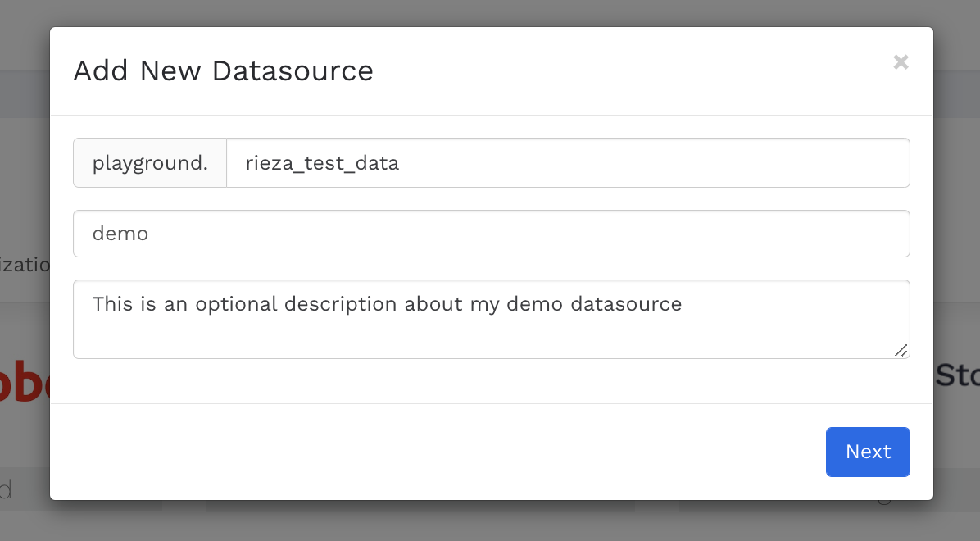980x541 pixels.
Task: Click the partially hidden "Sto" text at right
Action: pyautogui.click(x=955, y=375)
